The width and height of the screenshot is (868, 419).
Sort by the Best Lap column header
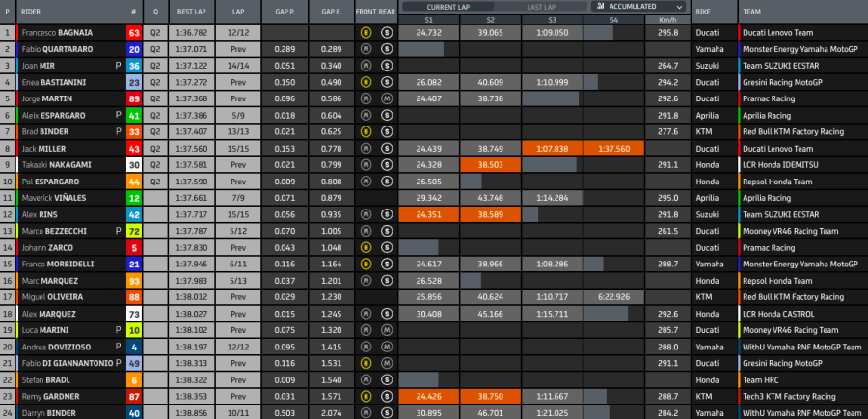190,12
